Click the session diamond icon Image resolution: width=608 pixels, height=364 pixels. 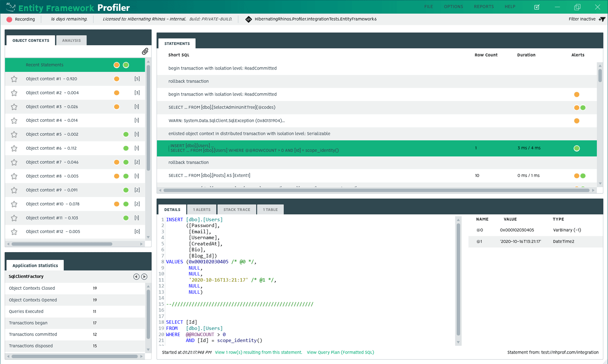click(249, 19)
